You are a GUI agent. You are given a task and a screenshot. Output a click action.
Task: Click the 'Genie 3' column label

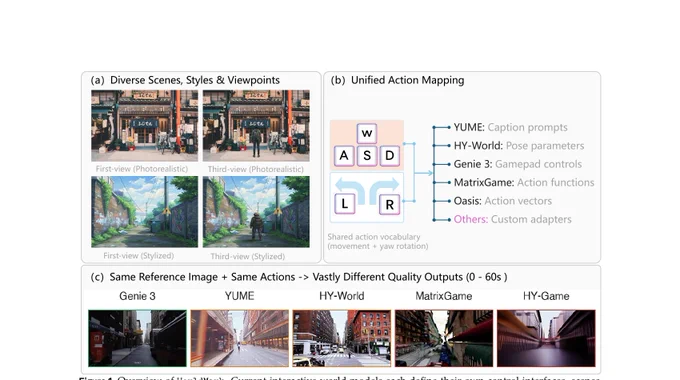coord(137,296)
